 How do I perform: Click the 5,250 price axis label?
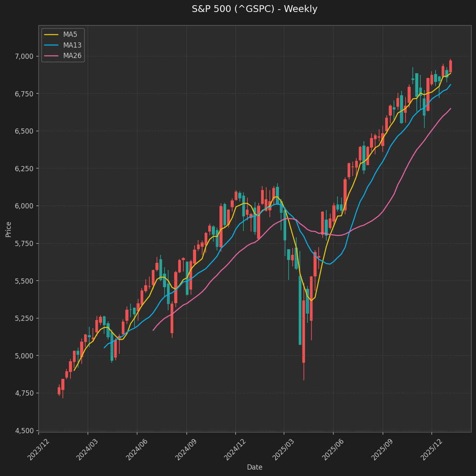pos(24,318)
